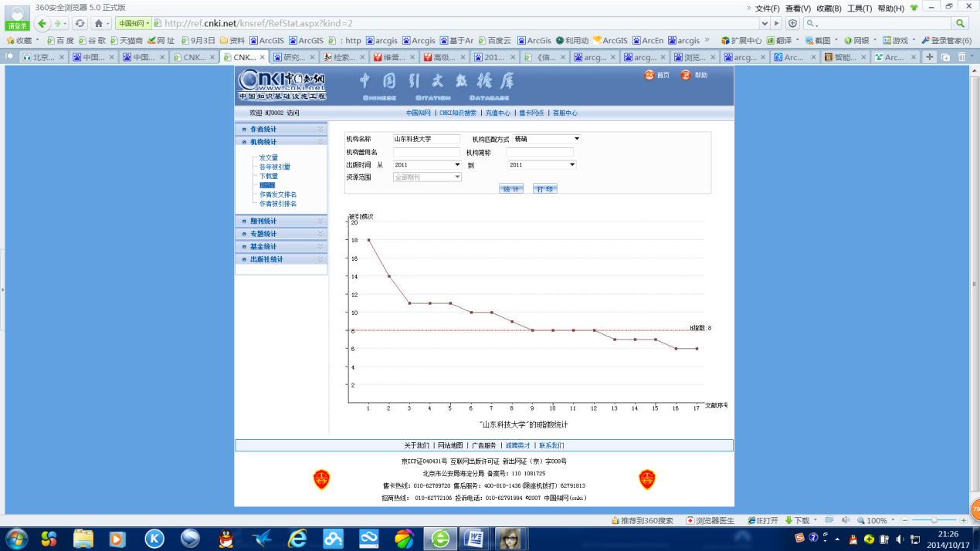Image resolution: width=980 pixels, height=551 pixels.
Task: Open the QQ penguin taskbar icon
Action: click(x=226, y=538)
